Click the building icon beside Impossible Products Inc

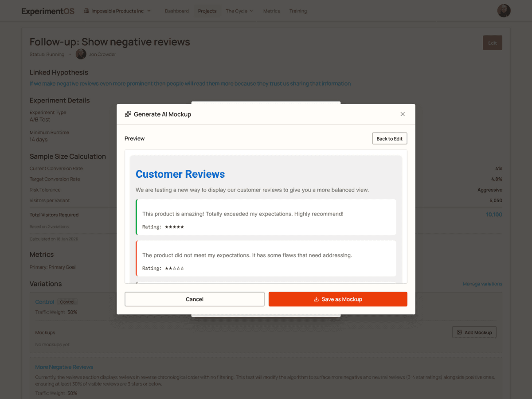pyautogui.click(x=86, y=11)
